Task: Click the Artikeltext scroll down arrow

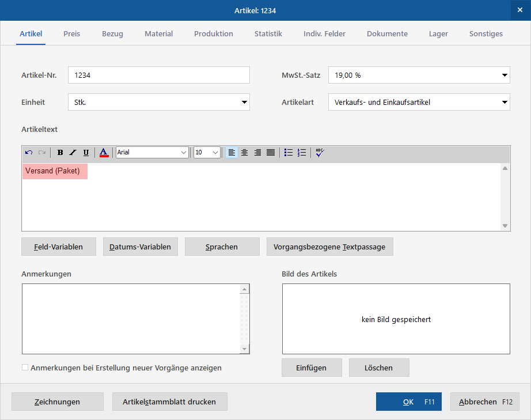Action: [505, 226]
